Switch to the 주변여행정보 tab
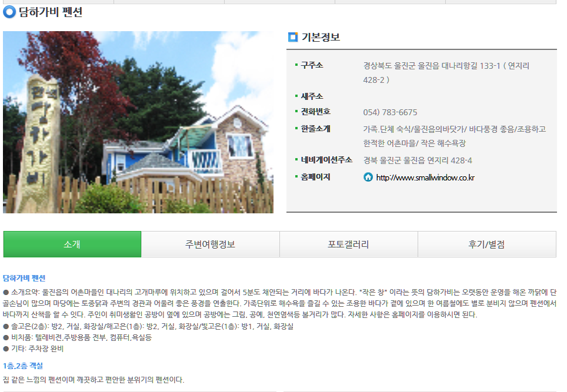Screen dimensions: 567x392 click(211, 244)
